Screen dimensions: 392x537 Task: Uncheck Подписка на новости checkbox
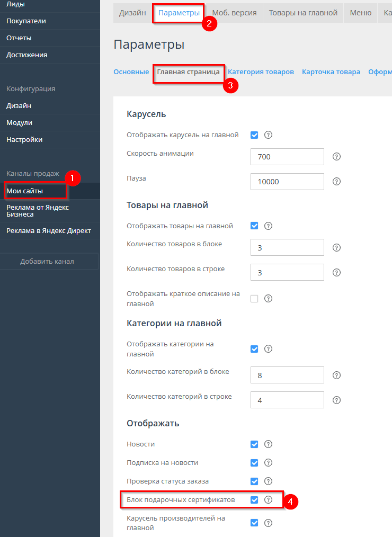coord(254,463)
